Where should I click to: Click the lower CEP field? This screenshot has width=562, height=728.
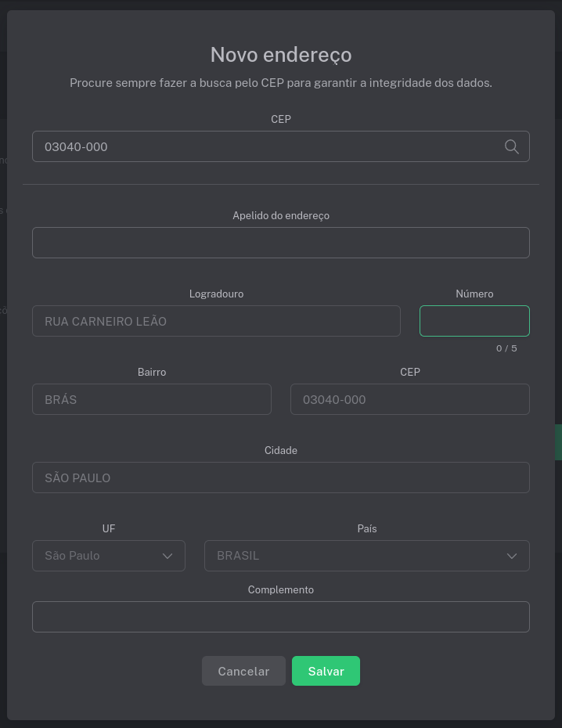pos(409,399)
